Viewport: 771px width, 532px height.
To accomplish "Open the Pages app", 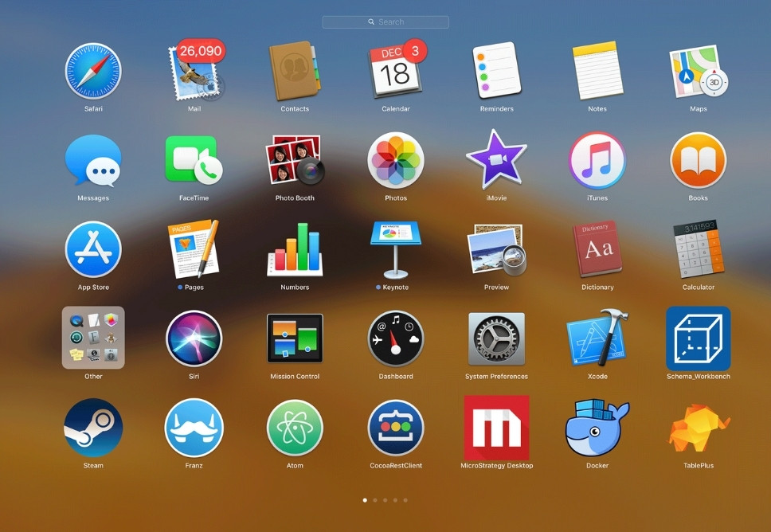I will point(194,249).
